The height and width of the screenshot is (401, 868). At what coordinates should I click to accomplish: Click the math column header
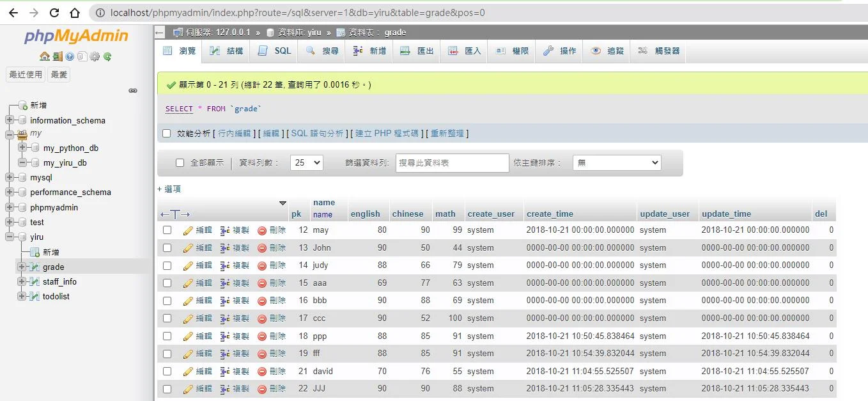point(446,214)
